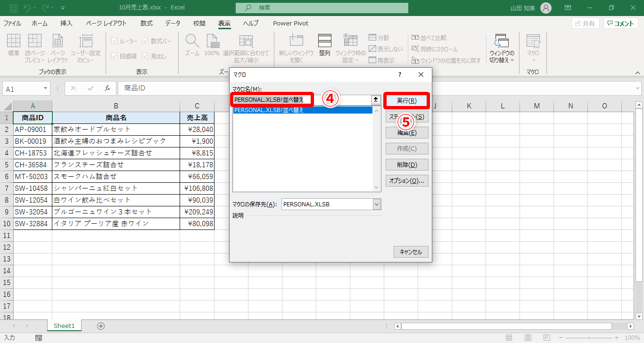The image size is (644, 343).
Task: Click ウィンドウの位置を元に戻す
Action: coord(446,60)
